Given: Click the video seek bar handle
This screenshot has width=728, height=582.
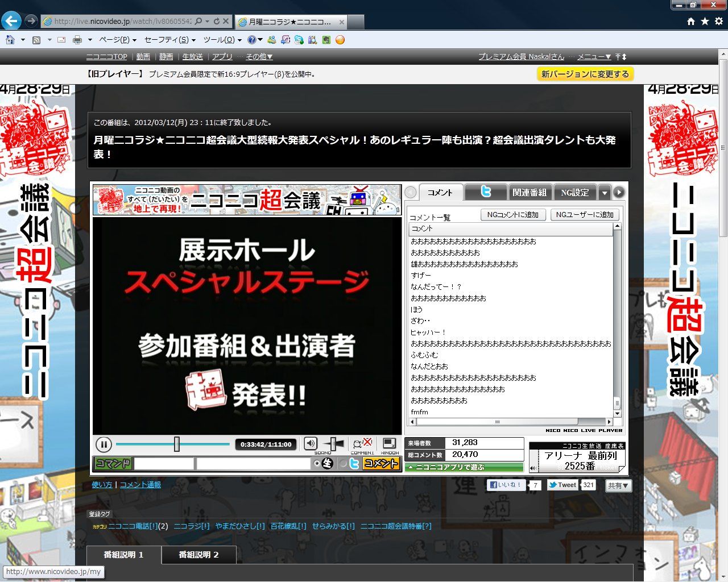Looking at the screenshot, I should 177,444.
